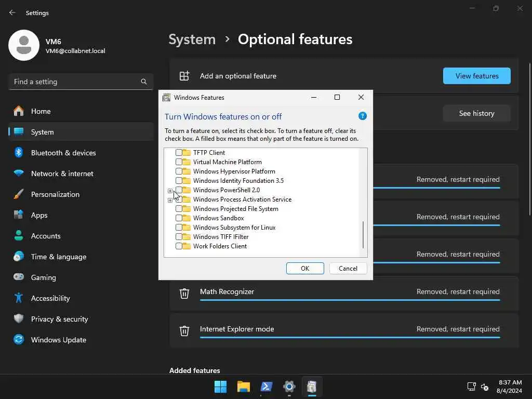Open Privacy & security settings
This screenshot has height=399, width=532.
(x=81, y=319)
